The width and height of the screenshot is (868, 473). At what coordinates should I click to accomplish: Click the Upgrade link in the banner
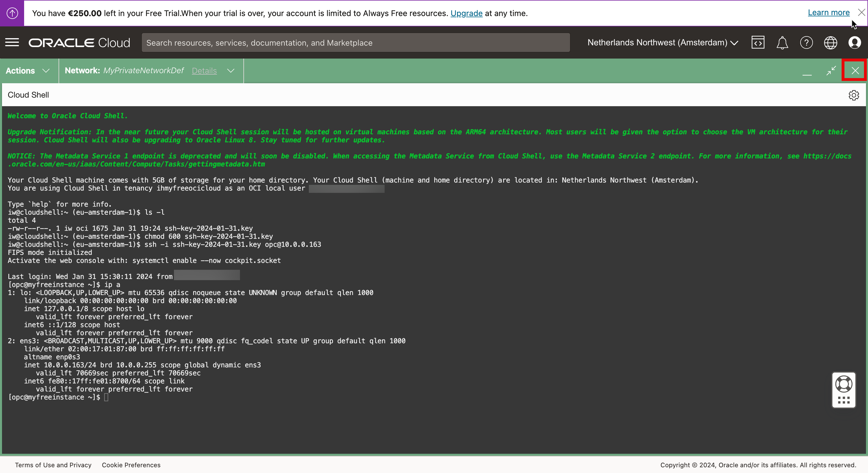466,13
